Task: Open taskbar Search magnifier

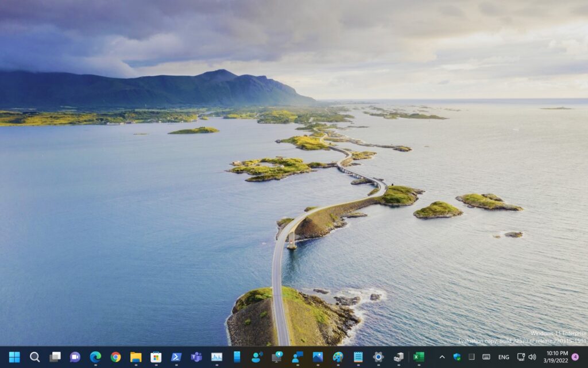Action: (x=34, y=357)
